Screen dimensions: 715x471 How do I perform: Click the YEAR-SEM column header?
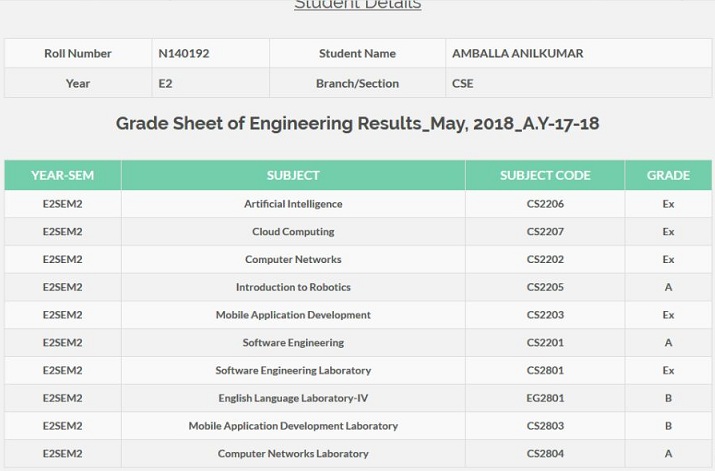[x=63, y=175]
